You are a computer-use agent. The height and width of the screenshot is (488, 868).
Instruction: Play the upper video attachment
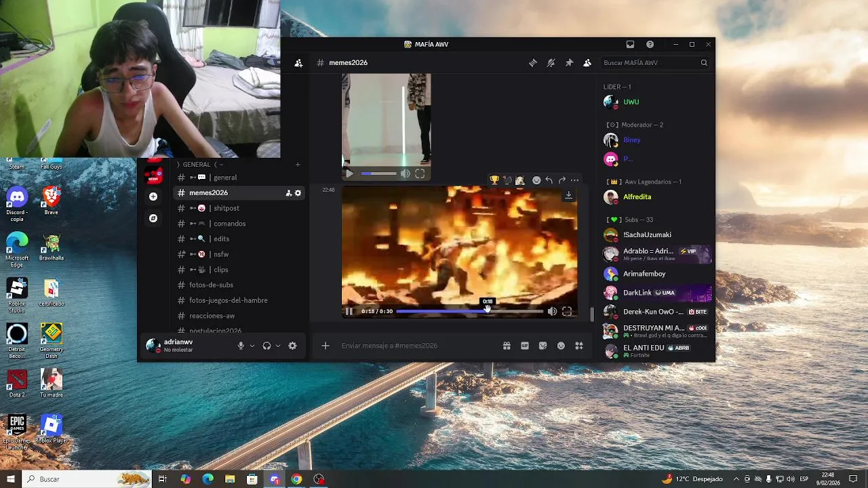tap(349, 174)
